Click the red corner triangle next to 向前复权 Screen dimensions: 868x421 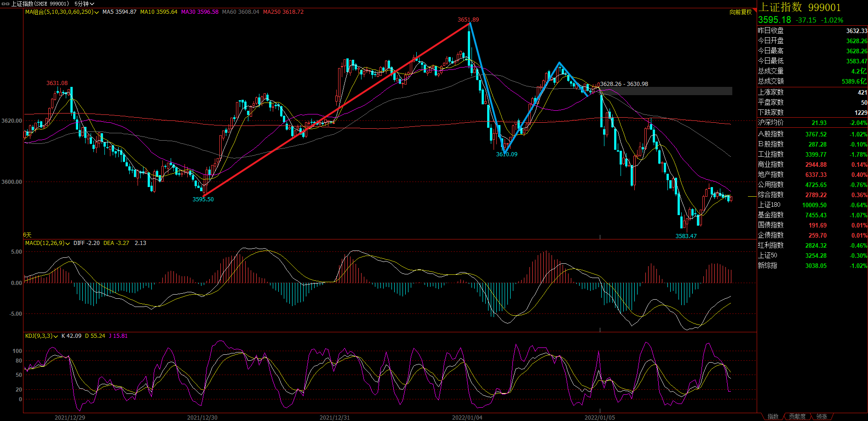coord(755,10)
